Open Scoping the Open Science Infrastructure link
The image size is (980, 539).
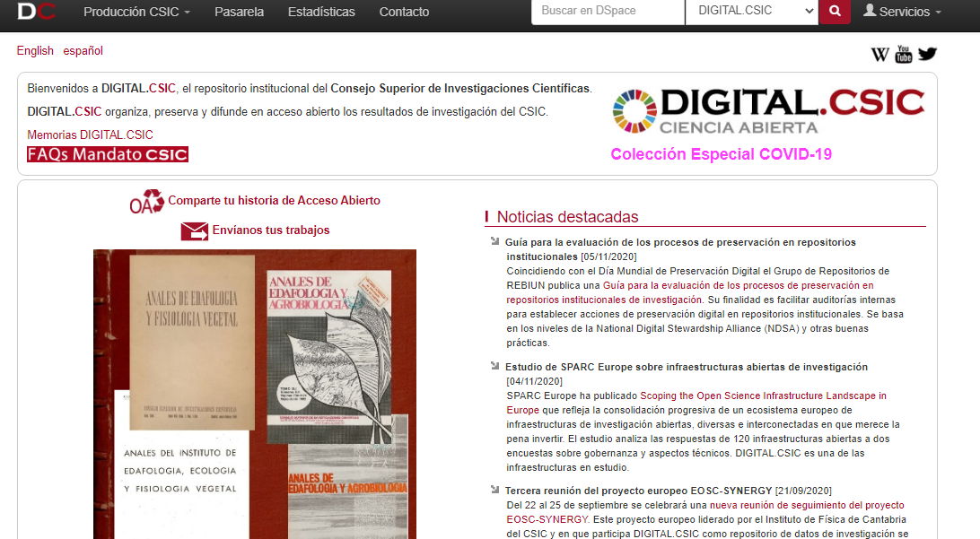click(696, 403)
